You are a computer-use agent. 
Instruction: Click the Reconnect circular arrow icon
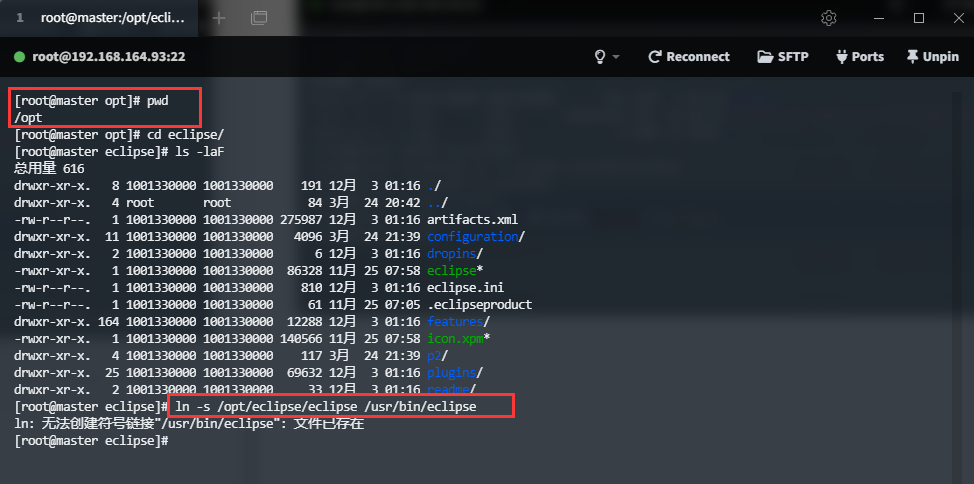tap(654, 57)
